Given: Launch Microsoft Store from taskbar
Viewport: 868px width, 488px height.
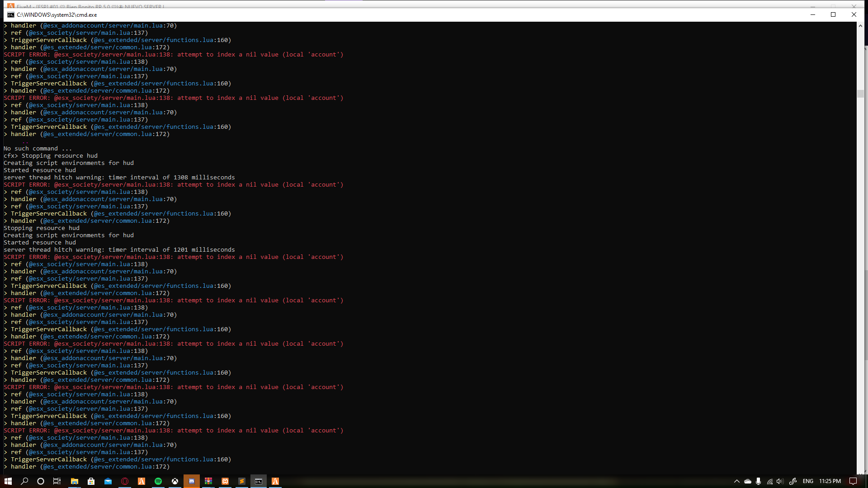Looking at the screenshot, I should [x=91, y=481].
